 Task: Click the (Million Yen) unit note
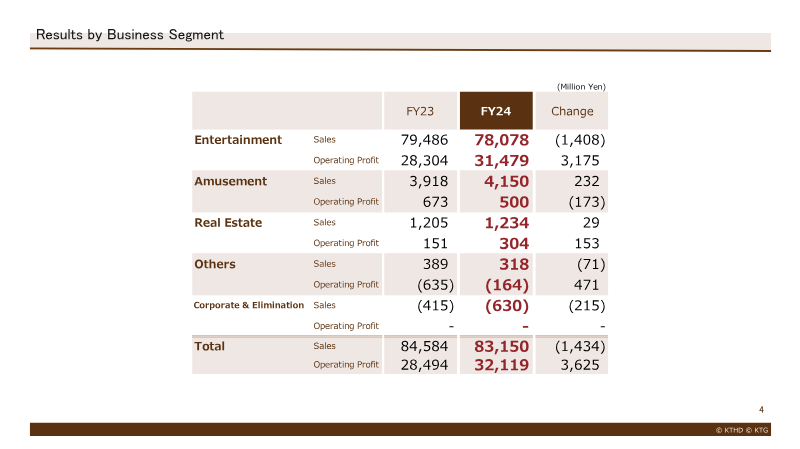(x=581, y=87)
